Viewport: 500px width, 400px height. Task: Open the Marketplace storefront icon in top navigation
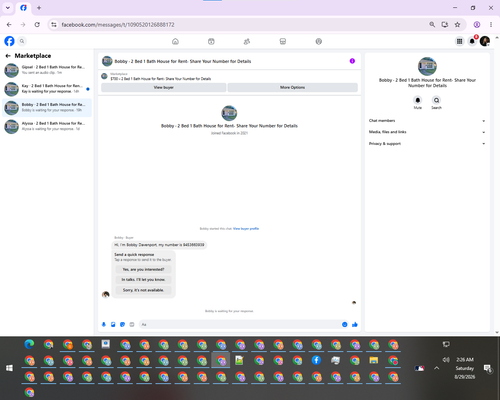point(283,41)
